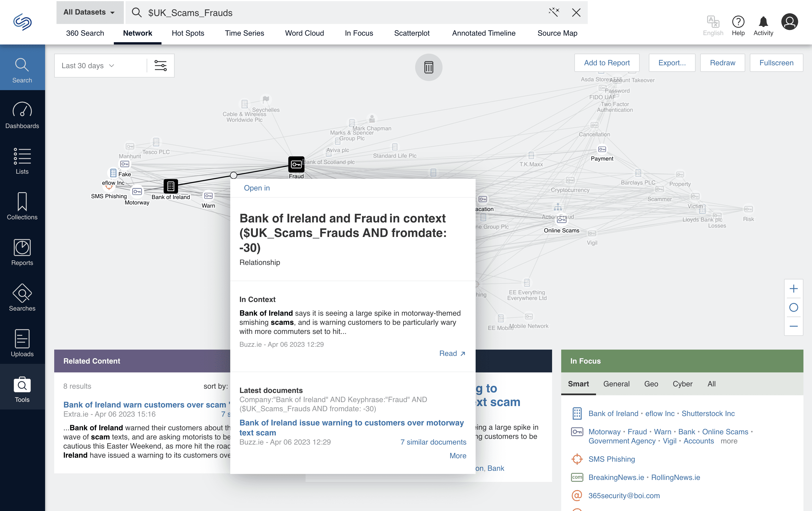Click the app logo icon
This screenshot has height=511, width=812.
click(x=22, y=22)
